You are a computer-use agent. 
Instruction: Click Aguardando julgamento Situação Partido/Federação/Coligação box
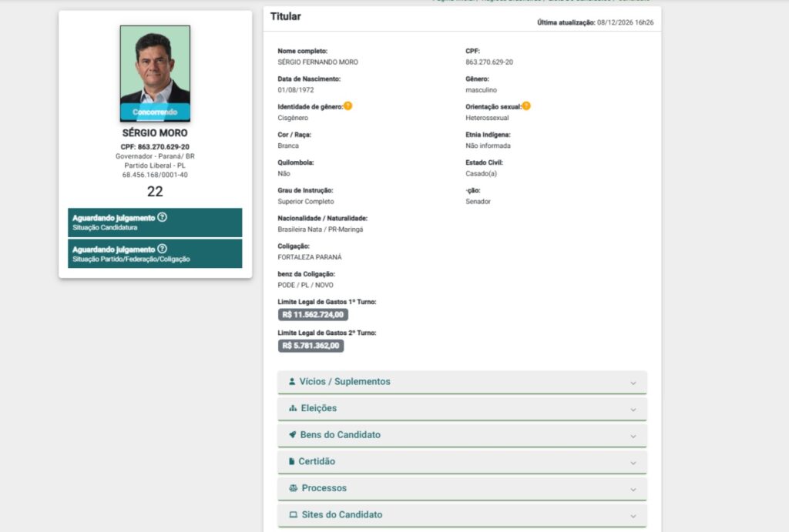click(x=155, y=253)
